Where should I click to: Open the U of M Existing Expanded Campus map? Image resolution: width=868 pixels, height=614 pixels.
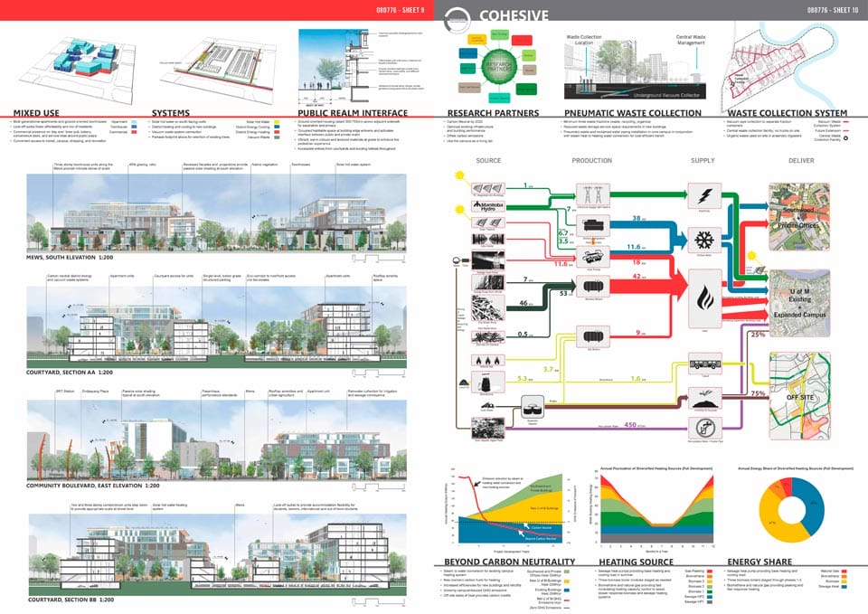tap(799, 304)
